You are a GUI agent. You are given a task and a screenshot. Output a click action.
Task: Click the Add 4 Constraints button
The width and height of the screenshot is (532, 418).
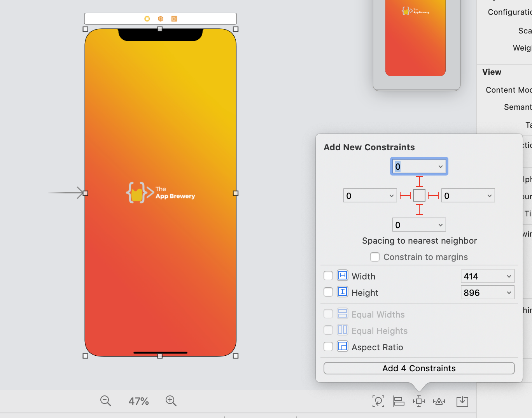(419, 368)
